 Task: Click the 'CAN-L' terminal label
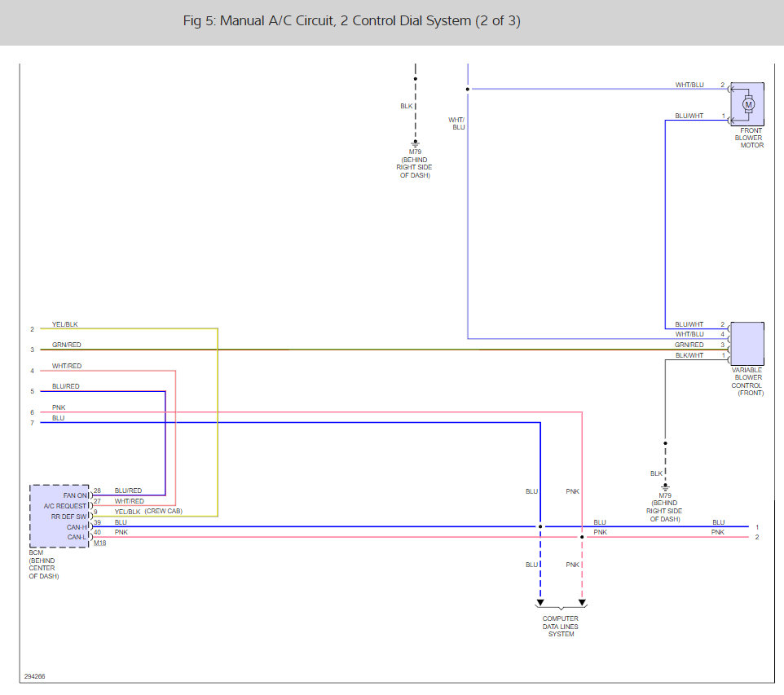[x=77, y=537]
